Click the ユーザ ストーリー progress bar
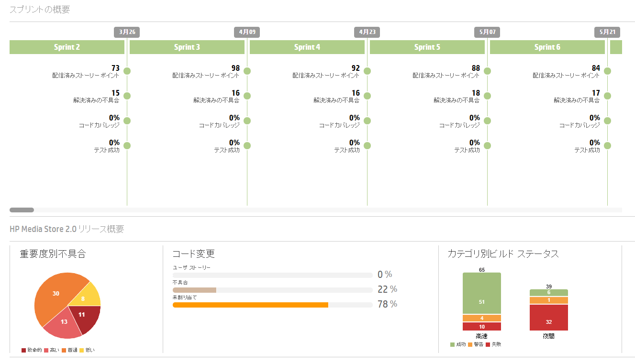 click(272, 275)
